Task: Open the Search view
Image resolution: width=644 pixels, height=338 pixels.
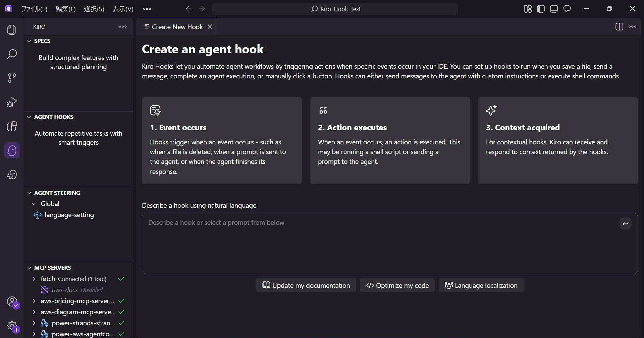Action: pos(12,54)
